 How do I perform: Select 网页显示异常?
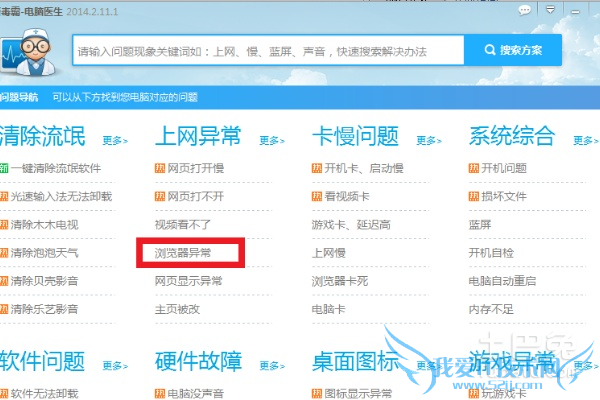[x=188, y=281]
